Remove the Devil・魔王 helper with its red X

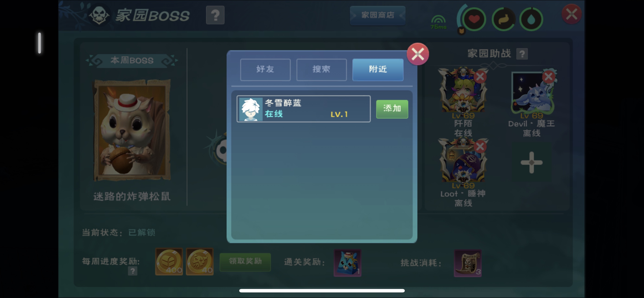[x=548, y=77]
